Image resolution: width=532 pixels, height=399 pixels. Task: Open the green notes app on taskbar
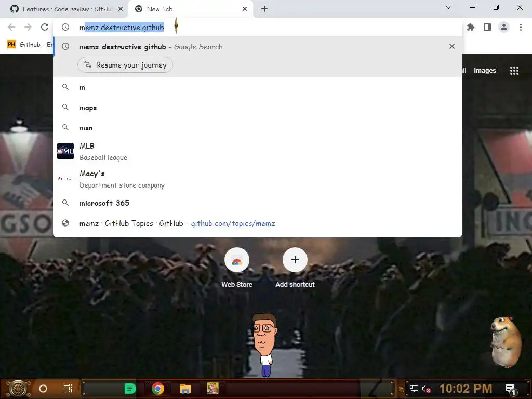[x=129, y=389]
